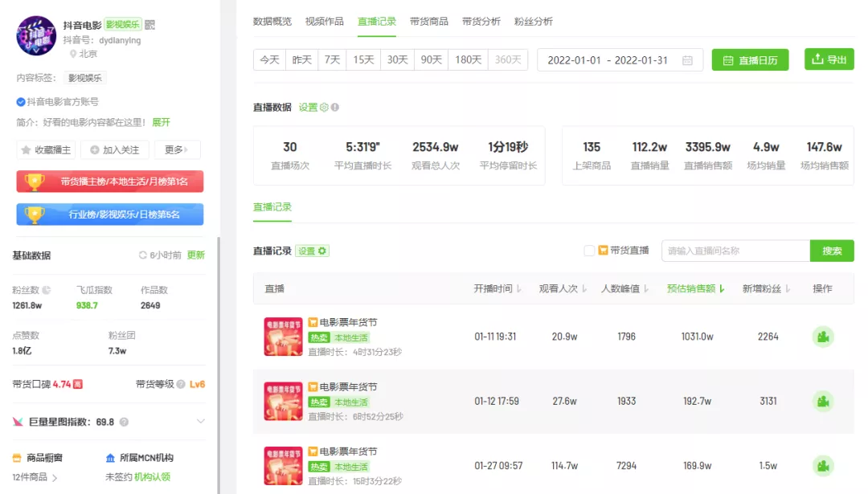This screenshot has width=868, height=494.
Task: Sort by 开播时间 column
Action: click(x=497, y=288)
